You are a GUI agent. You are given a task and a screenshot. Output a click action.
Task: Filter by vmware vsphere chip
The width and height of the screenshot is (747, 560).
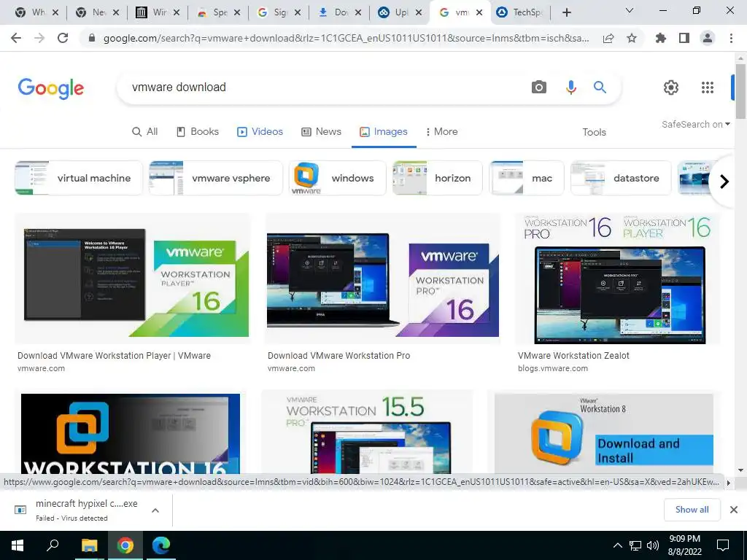[216, 178]
